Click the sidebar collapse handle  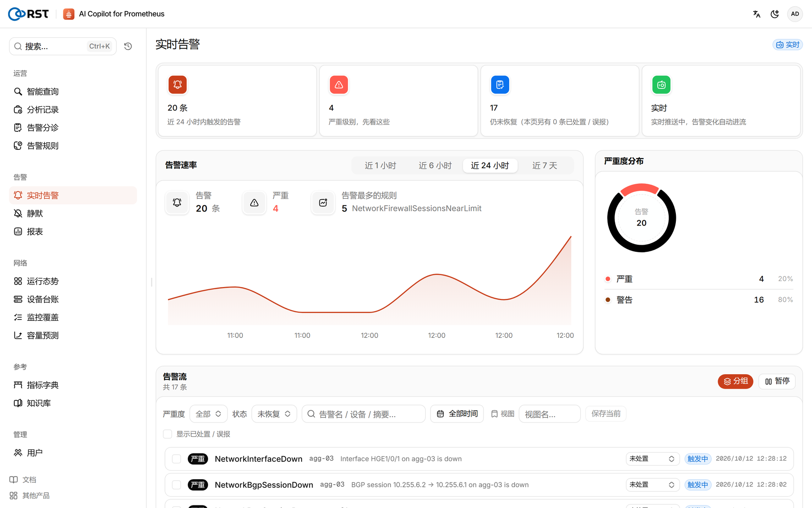pyautogui.click(x=151, y=282)
